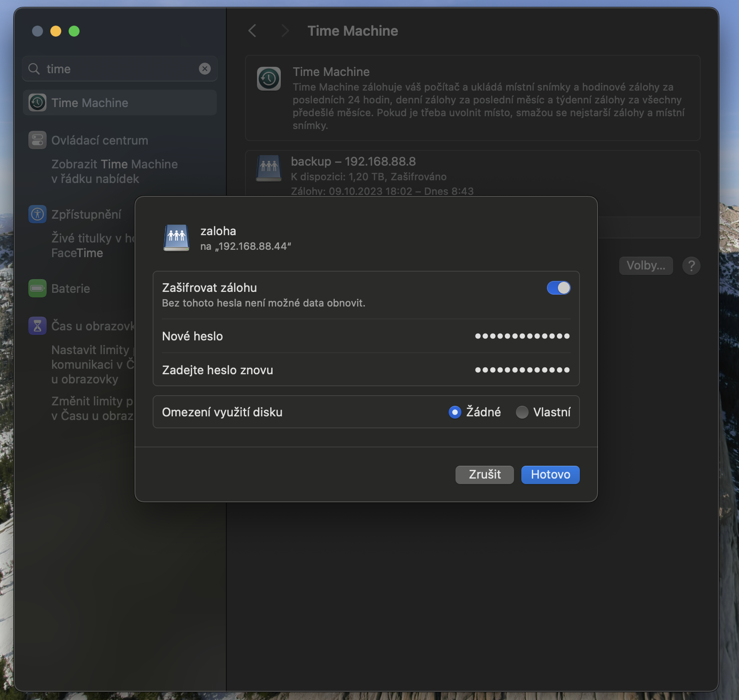Open Zobrazit Time Machine v řádku nabídek
Image resolution: width=739 pixels, height=700 pixels.
click(x=114, y=172)
